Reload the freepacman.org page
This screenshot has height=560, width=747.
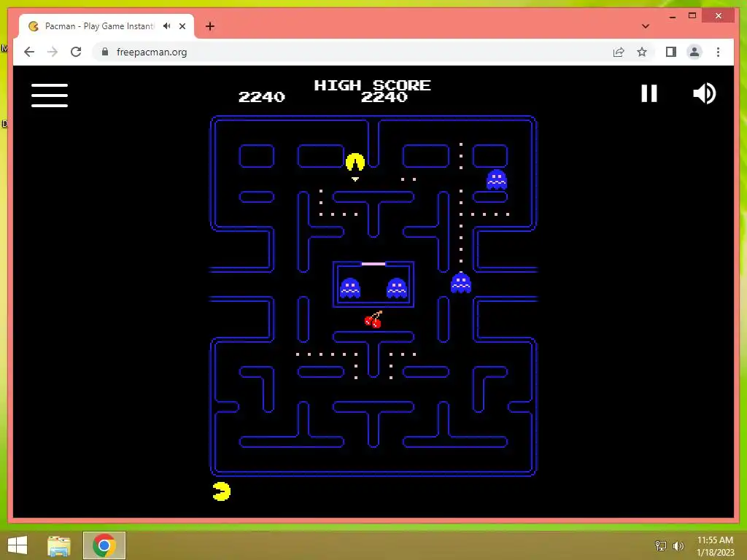pyautogui.click(x=76, y=52)
